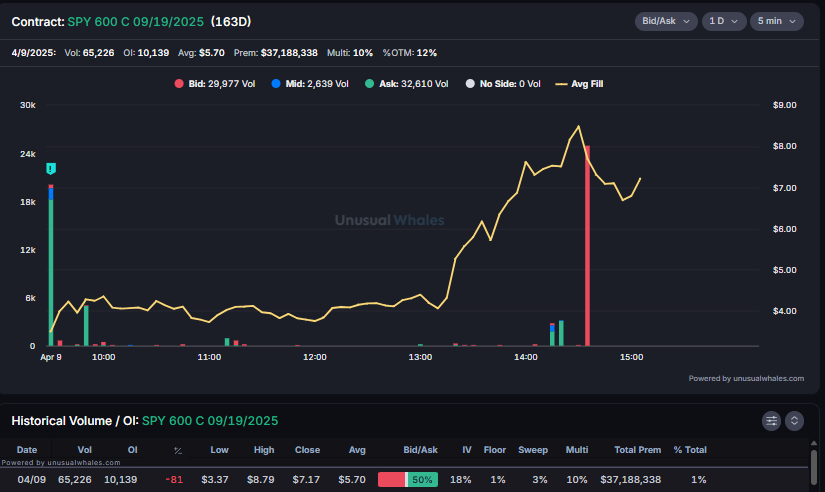Click the teal exclamation alert marker
Screen dimensions: 825x492
(51, 168)
